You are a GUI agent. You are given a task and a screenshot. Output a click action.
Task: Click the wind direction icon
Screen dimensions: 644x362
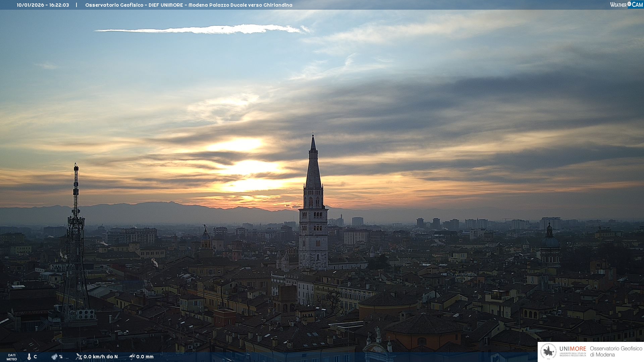click(x=79, y=356)
